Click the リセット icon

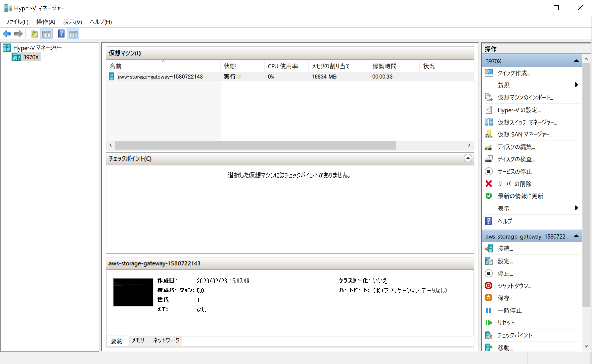tap(489, 323)
